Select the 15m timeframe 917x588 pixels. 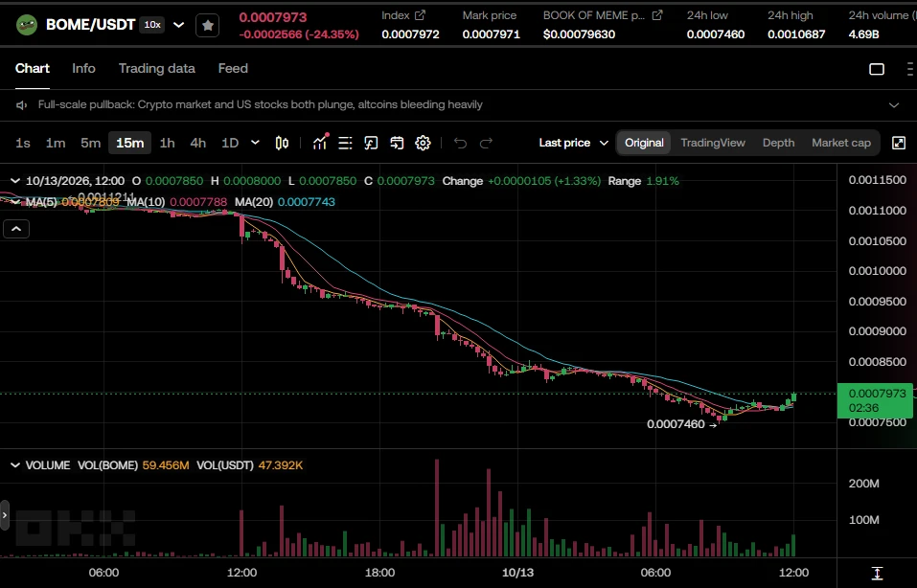click(129, 143)
